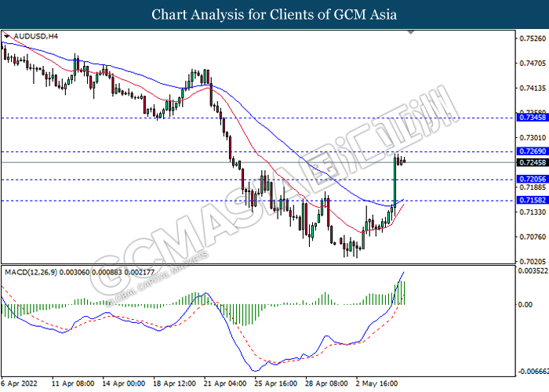Click the 18 Apr 12:00 time label
Viewport: 549px width, 392px height.
(175, 383)
